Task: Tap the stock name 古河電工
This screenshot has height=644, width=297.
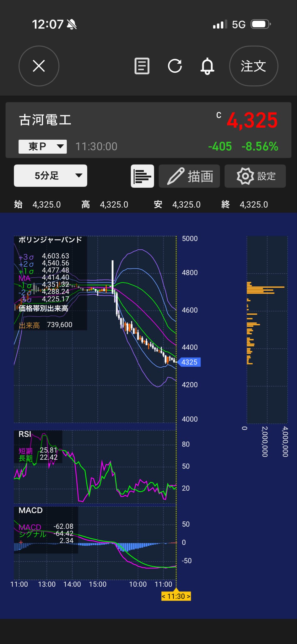Action: 45,120
